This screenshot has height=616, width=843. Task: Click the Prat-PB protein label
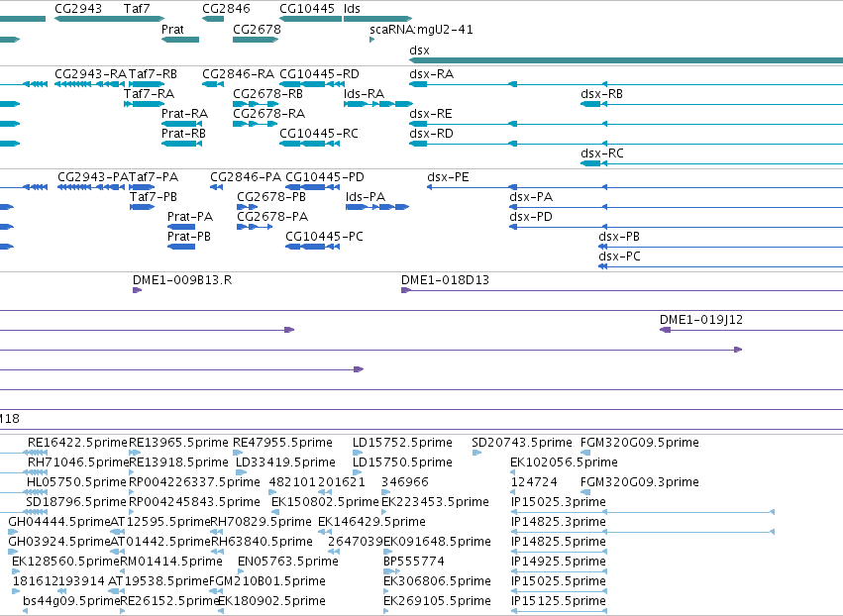[189, 237]
